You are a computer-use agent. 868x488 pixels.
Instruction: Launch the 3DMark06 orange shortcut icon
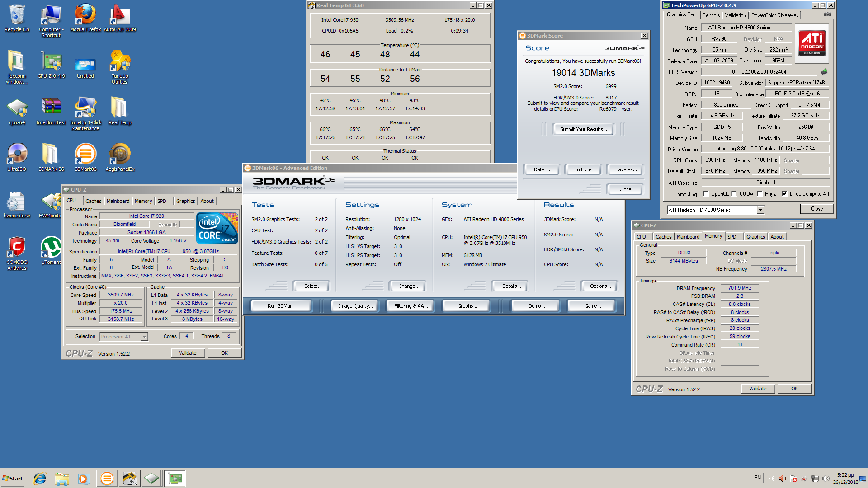point(85,158)
